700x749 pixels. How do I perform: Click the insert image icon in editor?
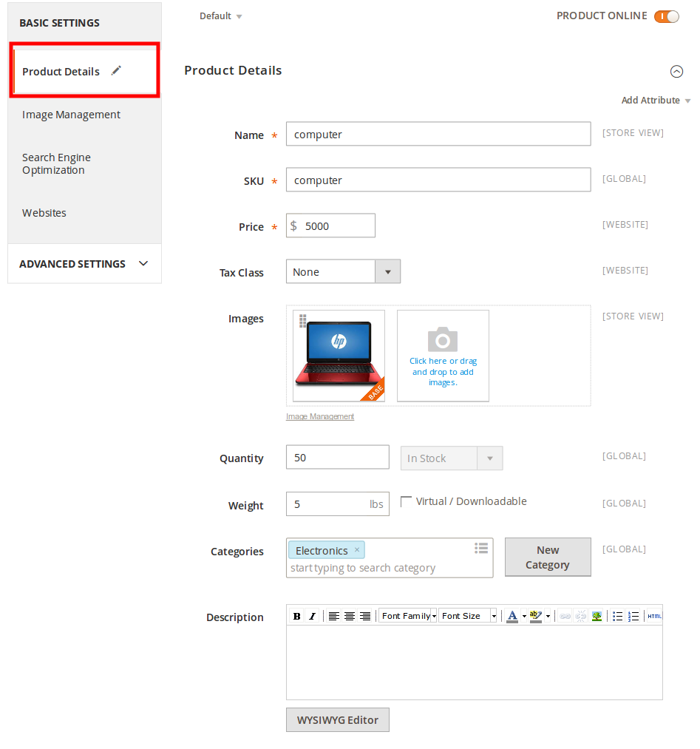597,616
